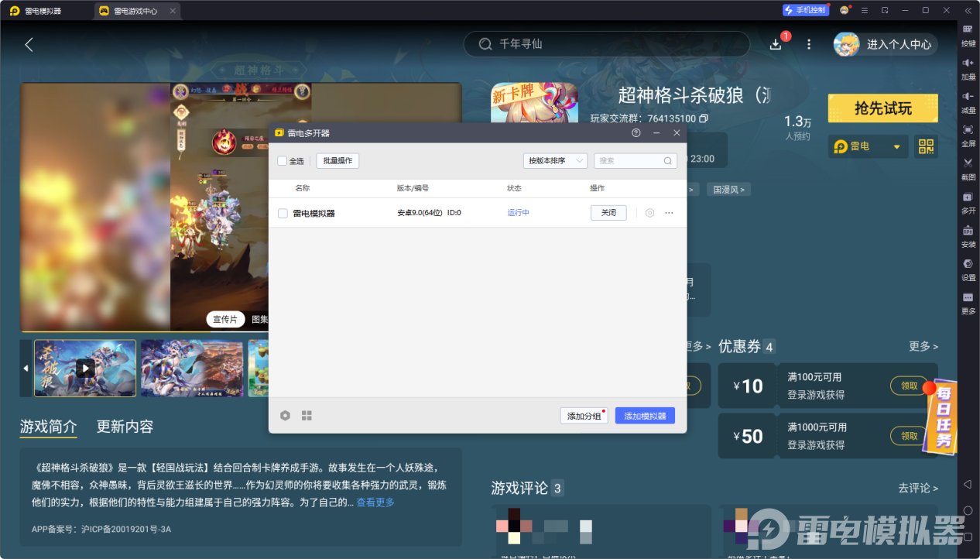Click the thumbnail strip previous arrow

(26, 369)
